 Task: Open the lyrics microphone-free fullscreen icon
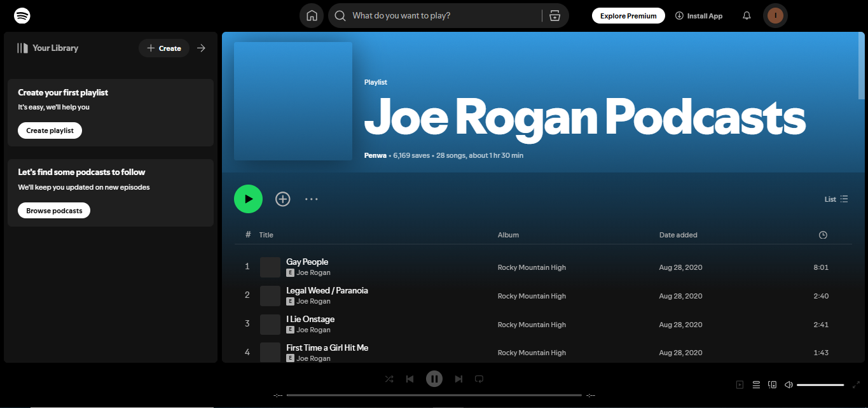point(857,384)
